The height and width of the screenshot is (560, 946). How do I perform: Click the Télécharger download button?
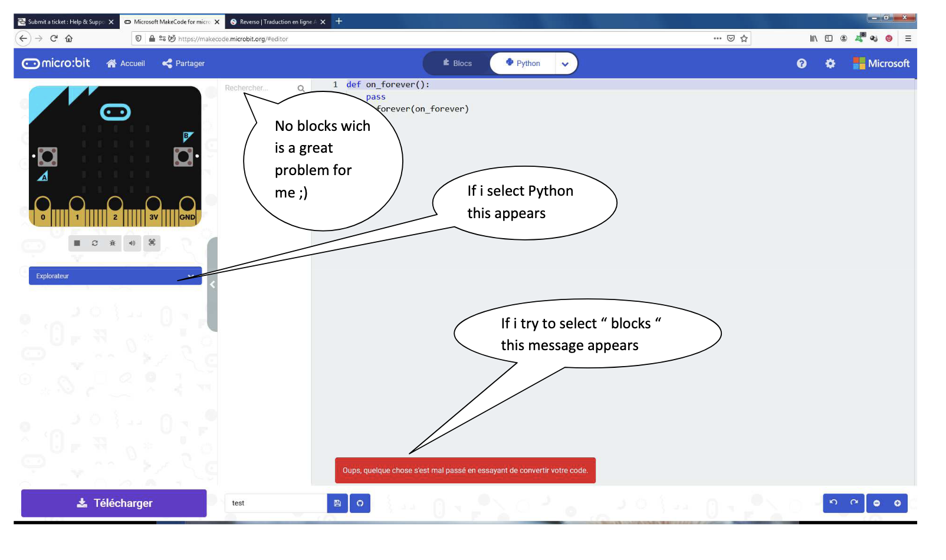pyautogui.click(x=114, y=503)
